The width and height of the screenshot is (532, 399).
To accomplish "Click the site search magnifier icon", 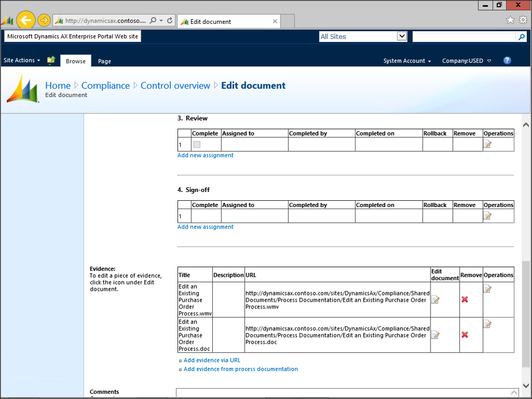I will pyautogui.click(x=522, y=37).
